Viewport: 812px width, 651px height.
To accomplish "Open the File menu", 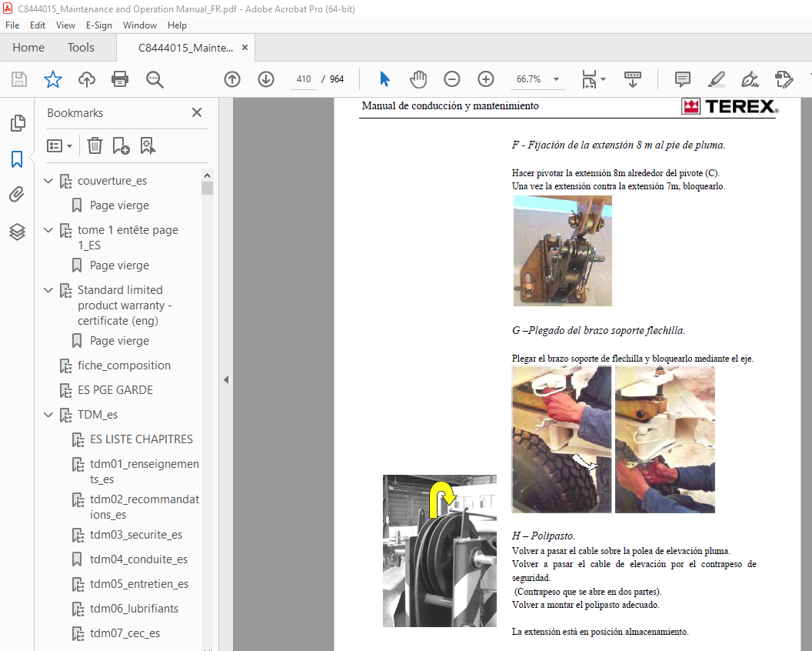I will click(12, 25).
